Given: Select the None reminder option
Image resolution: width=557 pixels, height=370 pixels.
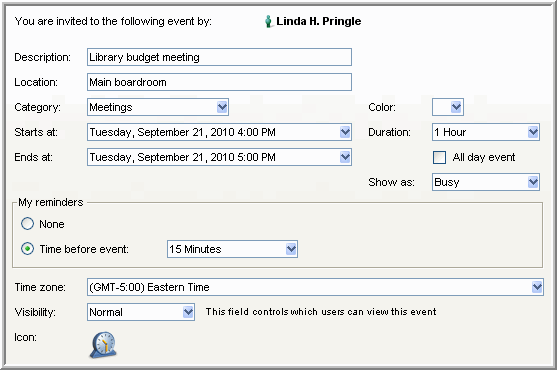Looking at the screenshot, I should (x=27, y=224).
